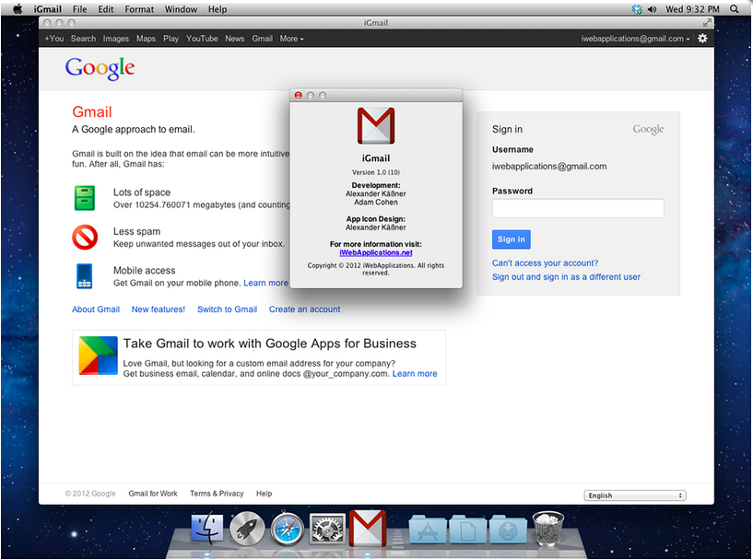This screenshot has height=560, width=753.
Task: Click Images in the Google bar
Action: [116, 39]
